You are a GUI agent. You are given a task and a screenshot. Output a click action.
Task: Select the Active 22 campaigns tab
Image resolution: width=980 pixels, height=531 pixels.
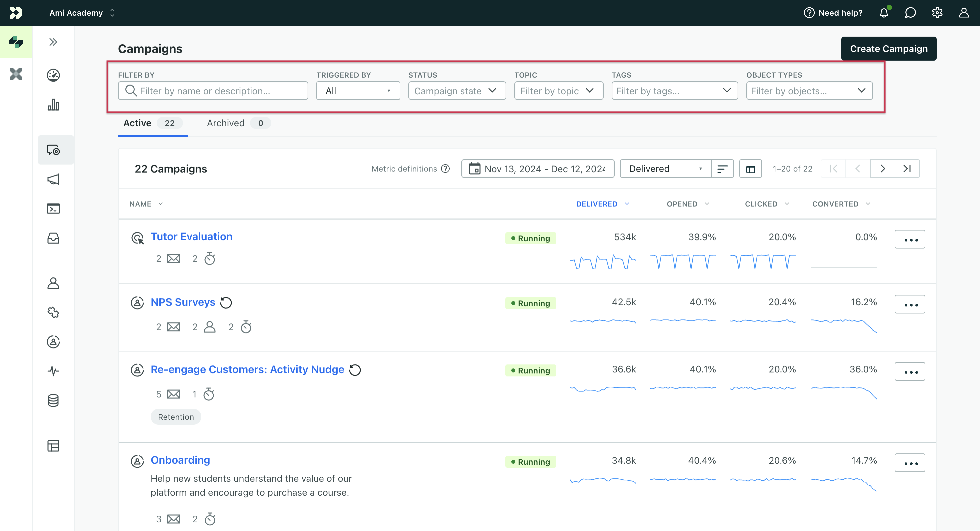tap(149, 123)
